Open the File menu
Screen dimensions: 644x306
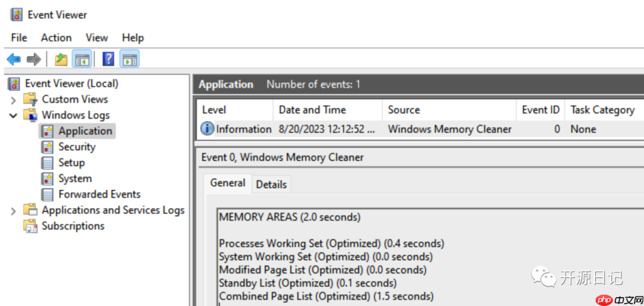click(19, 38)
